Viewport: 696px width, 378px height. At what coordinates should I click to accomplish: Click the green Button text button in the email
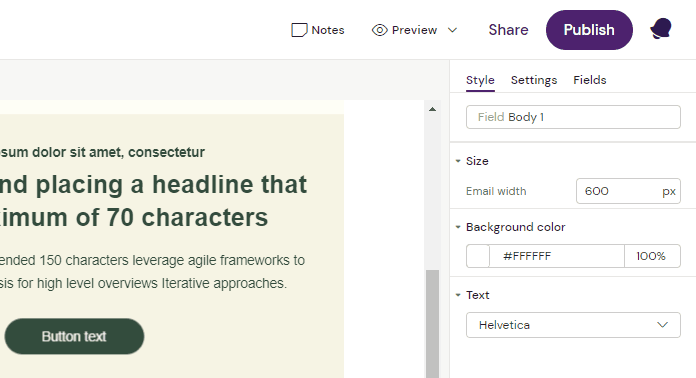click(x=74, y=336)
